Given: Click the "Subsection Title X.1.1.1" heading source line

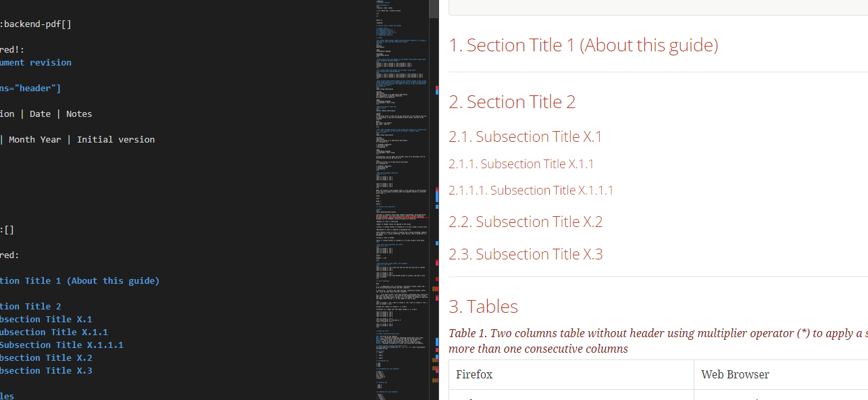Looking at the screenshot, I should [x=61, y=345].
